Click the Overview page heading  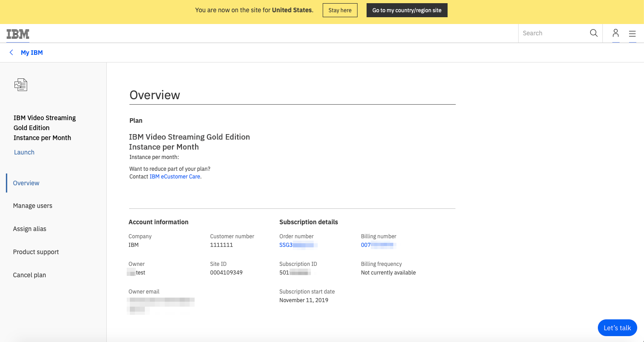pos(155,95)
